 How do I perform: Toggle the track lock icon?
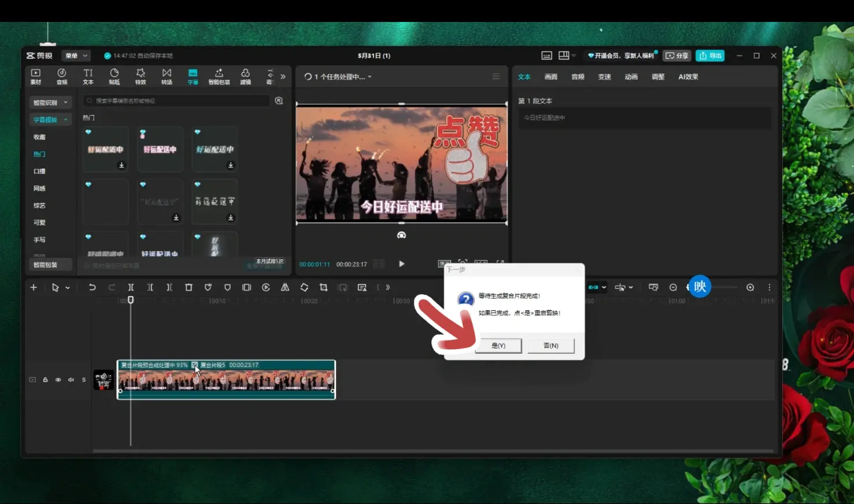[45, 380]
